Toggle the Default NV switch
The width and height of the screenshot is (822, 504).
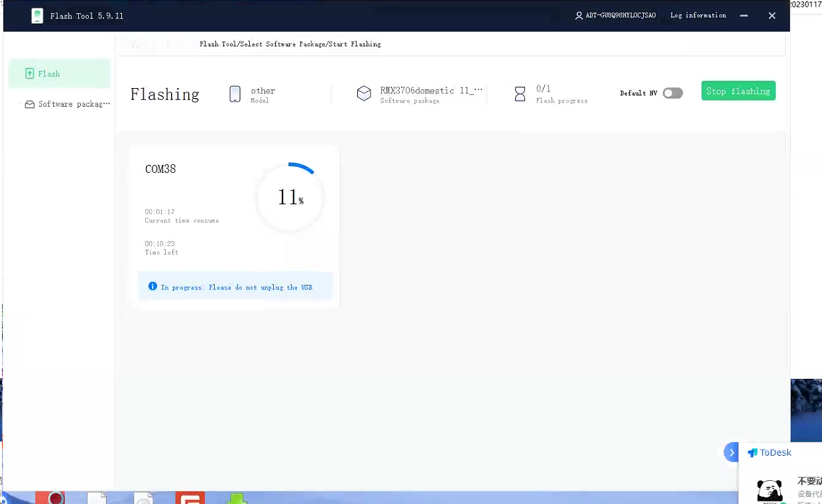tap(673, 93)
